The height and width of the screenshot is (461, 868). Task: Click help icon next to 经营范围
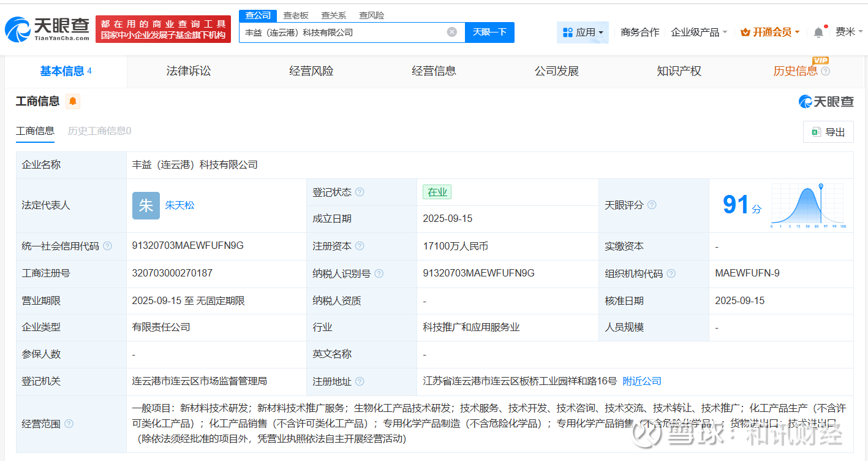(x=69, y=424)
